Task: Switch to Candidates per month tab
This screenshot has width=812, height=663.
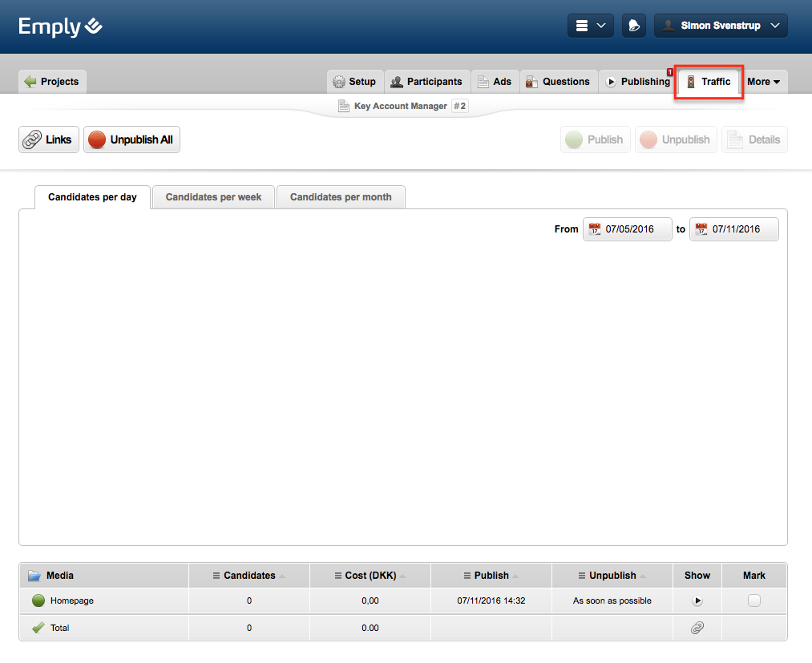Action: (341, 197)
